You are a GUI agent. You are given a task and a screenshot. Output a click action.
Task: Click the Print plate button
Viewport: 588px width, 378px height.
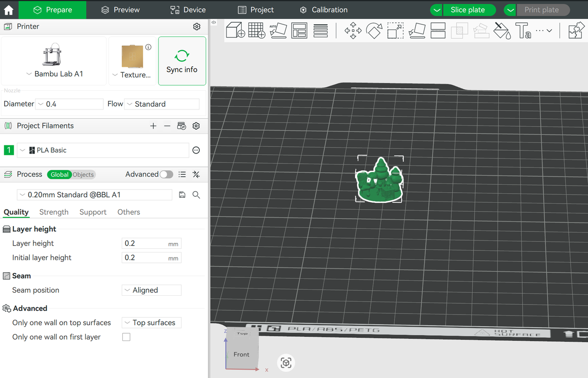[543, 10]
